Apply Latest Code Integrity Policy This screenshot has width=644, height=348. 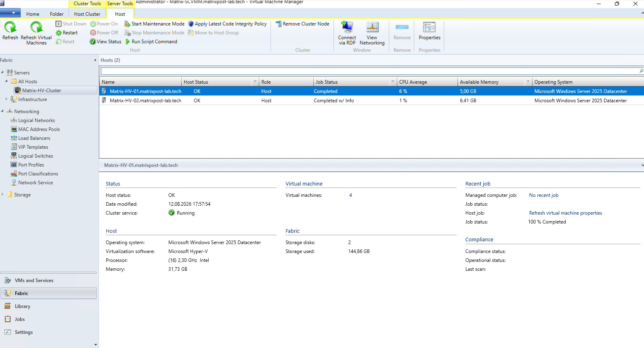(227, 24)
